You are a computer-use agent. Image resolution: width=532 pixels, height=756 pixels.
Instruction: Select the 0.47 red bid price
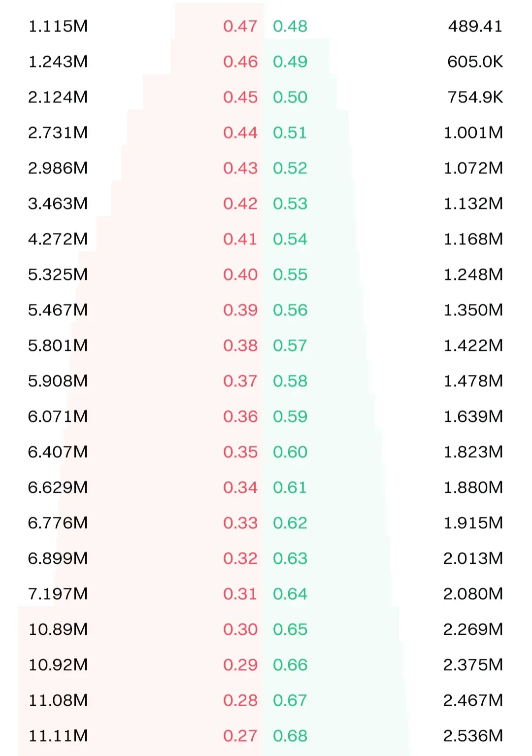pyautogui.click(x=240, y=26)
